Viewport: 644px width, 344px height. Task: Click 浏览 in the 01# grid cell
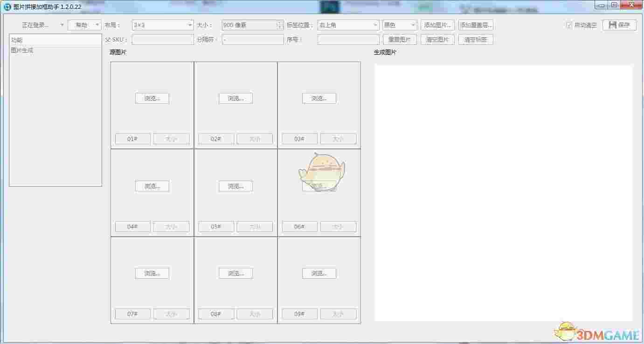click(x=152, y=98)
